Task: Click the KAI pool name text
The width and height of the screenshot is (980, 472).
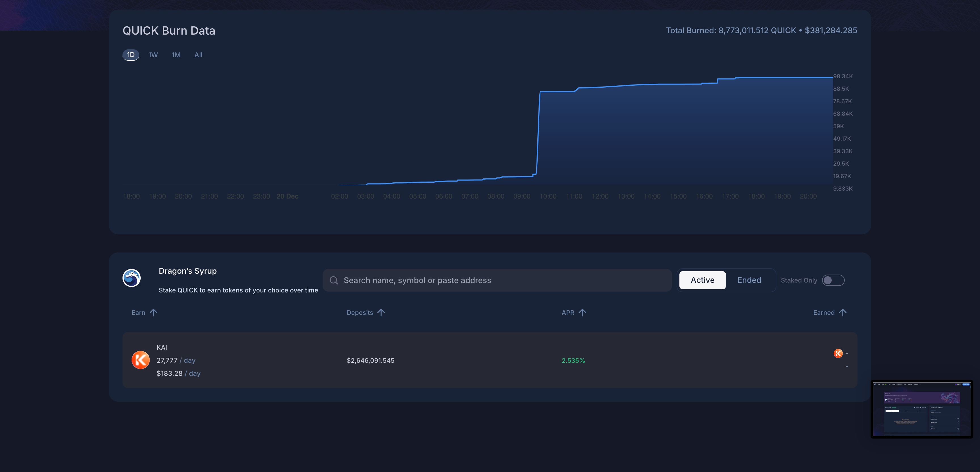Action: (162, 347)
